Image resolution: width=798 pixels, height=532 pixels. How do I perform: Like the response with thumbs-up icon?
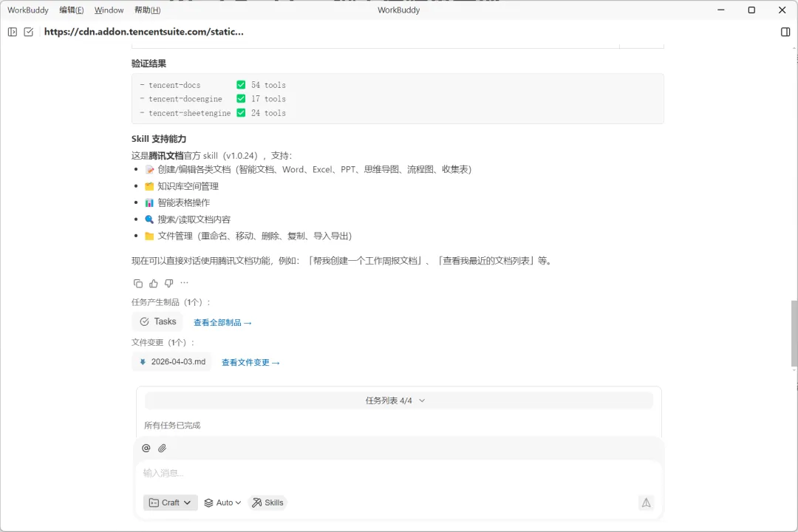click(x=153, y=283)
